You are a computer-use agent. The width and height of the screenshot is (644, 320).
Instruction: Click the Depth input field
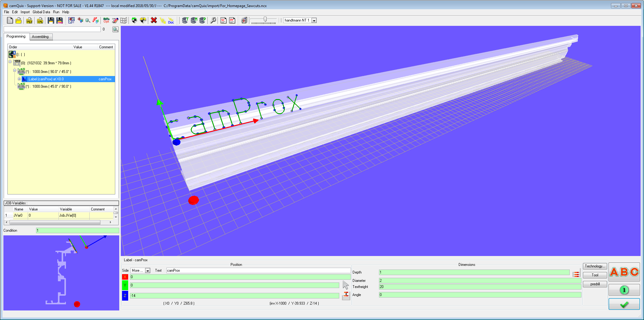[474, 272]
